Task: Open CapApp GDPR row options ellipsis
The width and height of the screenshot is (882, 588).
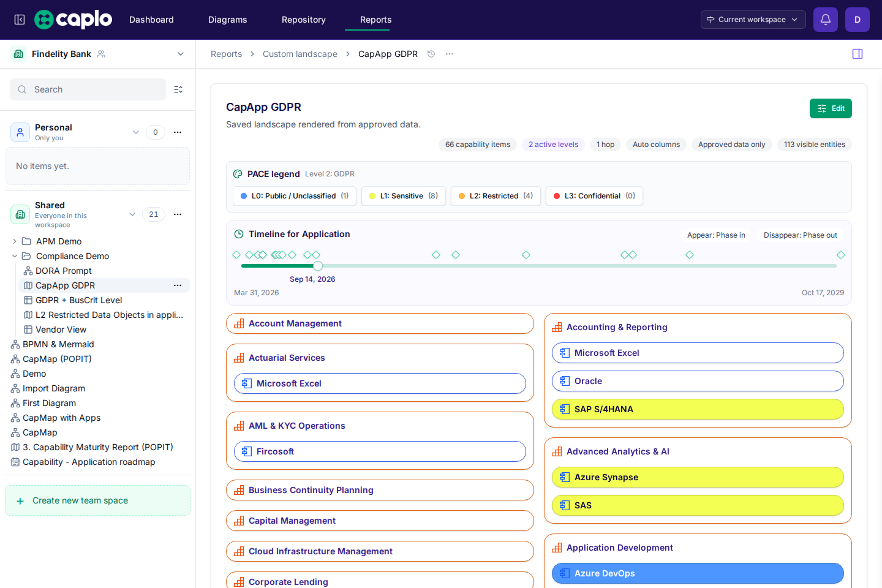Action: click(x=178, y=285)
